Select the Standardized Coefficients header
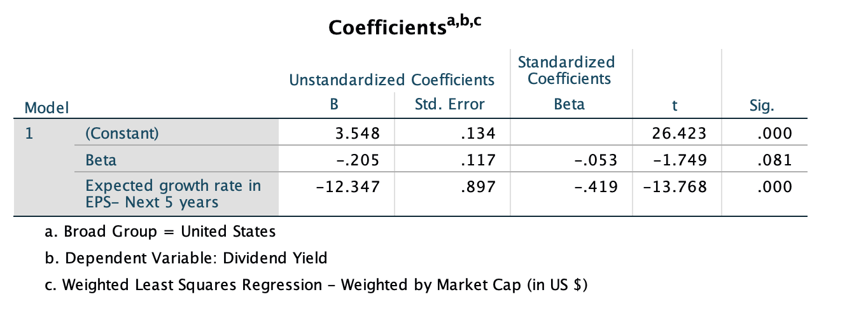Image resolution: width=868 pixels, height=313 pixels. point(566,71)
